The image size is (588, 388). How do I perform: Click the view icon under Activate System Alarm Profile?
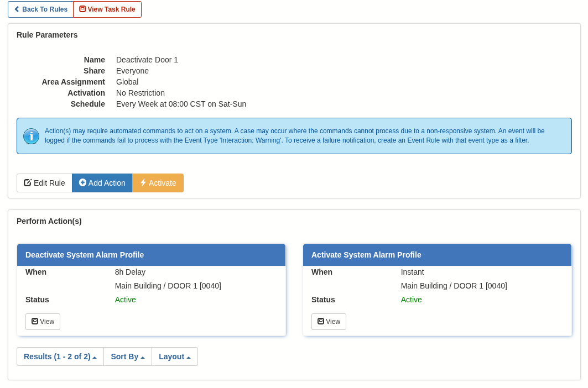321,321
